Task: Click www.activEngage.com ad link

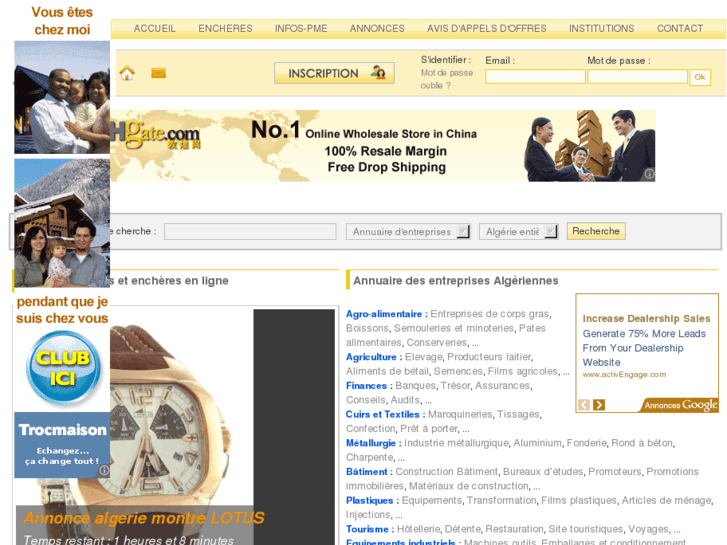Action: pyautogui.click(x=624, y=375)
